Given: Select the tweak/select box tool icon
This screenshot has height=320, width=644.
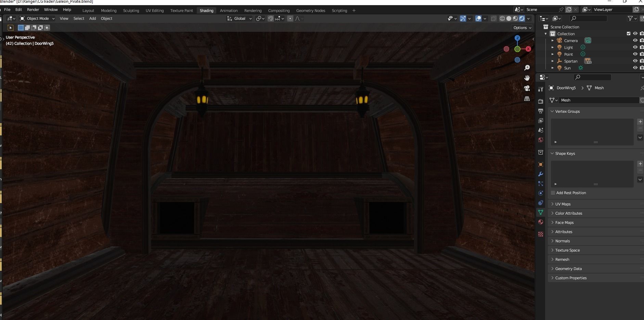Looking at the screenshot, I should 11,28.
